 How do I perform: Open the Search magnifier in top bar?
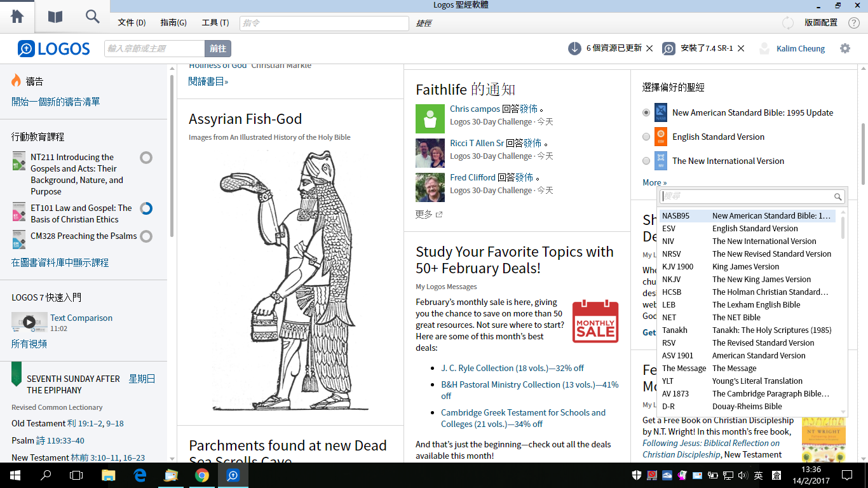coord(93,17)
